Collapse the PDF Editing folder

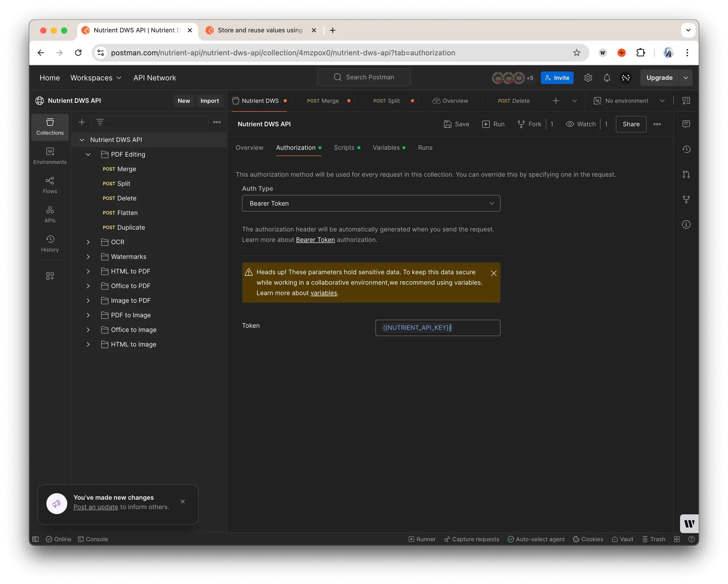coord(88,154)
